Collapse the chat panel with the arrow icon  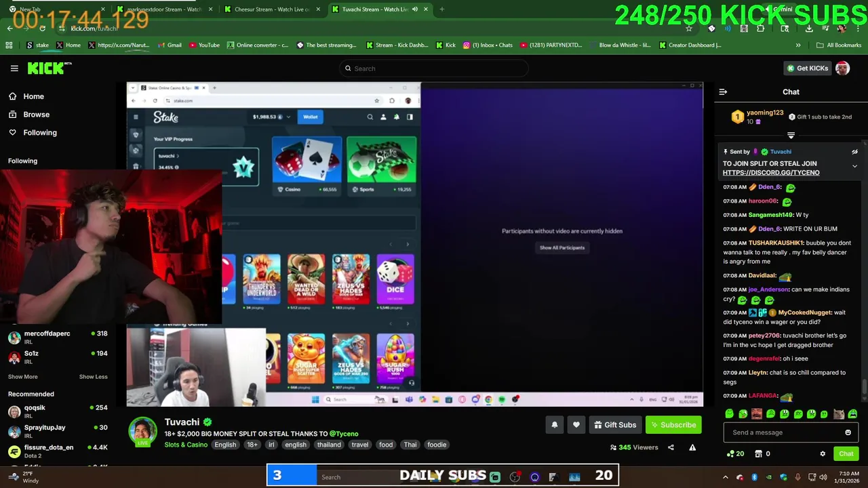pyautogui.click(x=723, y=91)
